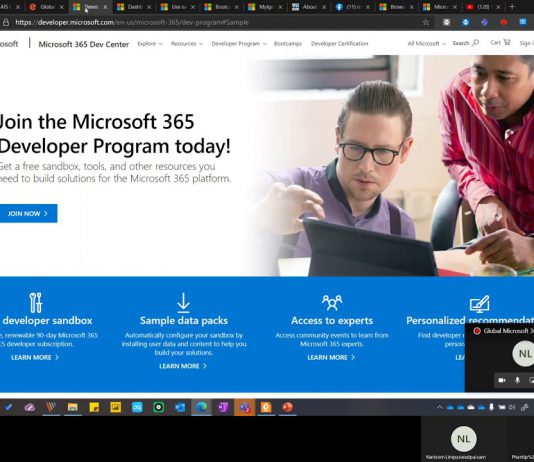Switch to the YouTube (120) tab
The image size is (534, 462).
pyautogui.click(x=484, y=7)
